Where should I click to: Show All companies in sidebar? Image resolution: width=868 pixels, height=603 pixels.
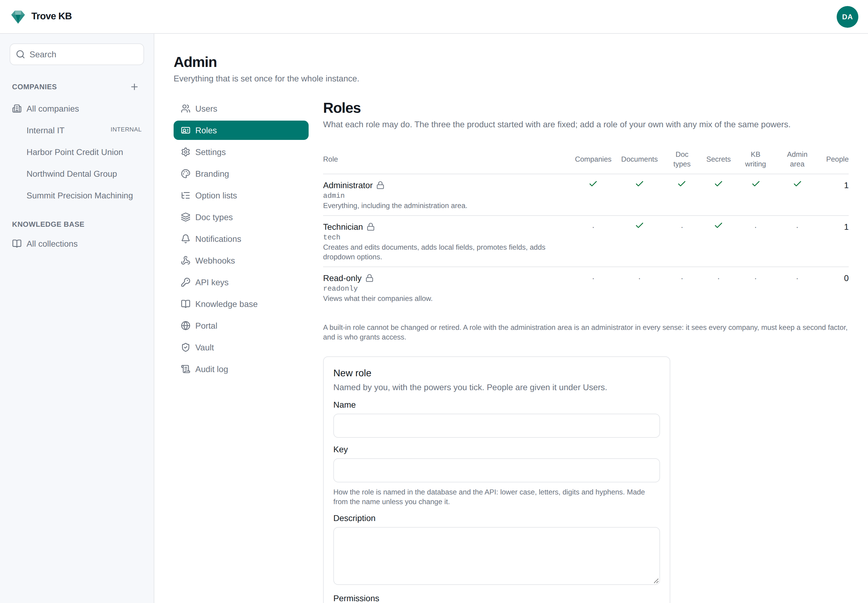point(77,109)
